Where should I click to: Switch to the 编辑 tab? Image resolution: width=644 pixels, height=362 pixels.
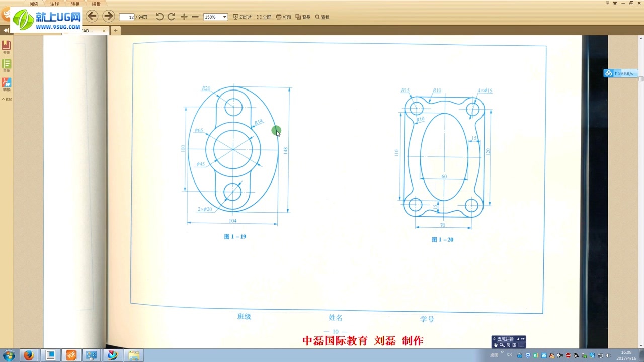coord(96,4)
